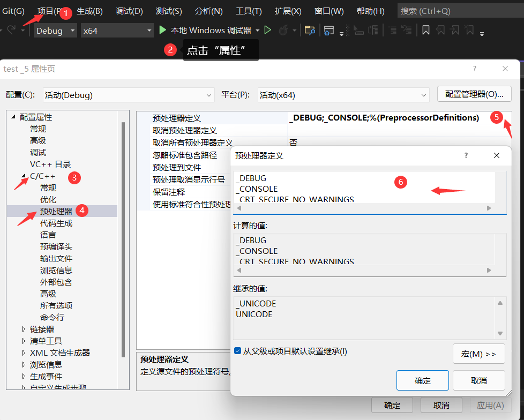Open the 调试(D) menu
The width and height of the screenshot is (524, 420).
[129, 11]
